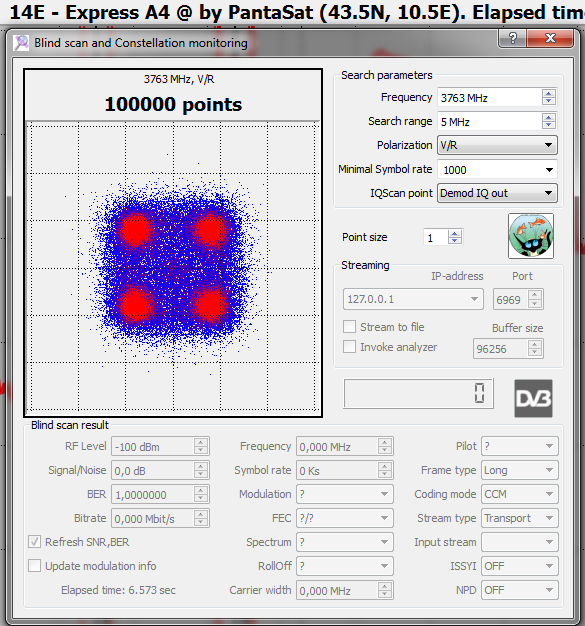The width and height of the screenshot is (585, 626).
Task: Click the Search range spinner arrows
Action: pos(549,121)
